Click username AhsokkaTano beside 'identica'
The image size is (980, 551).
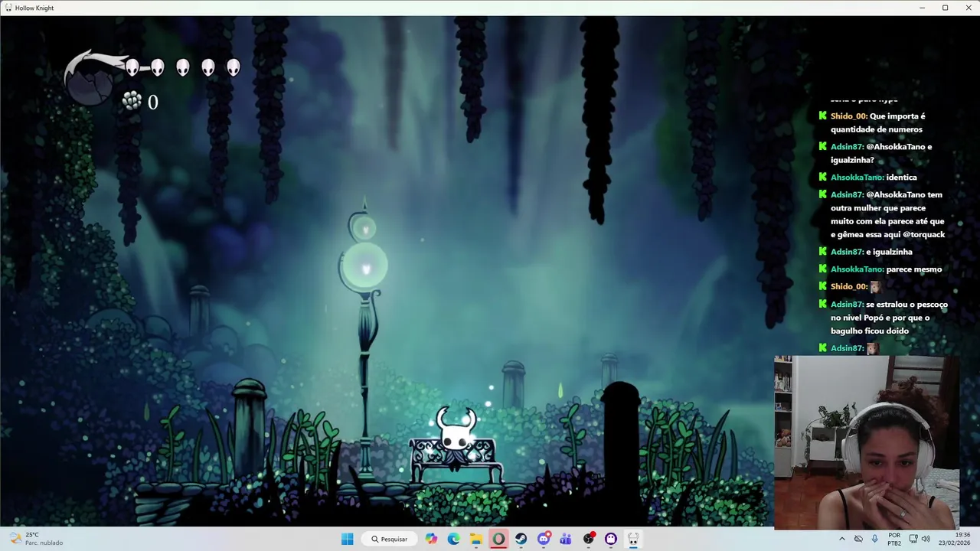[x=857, y=178]
